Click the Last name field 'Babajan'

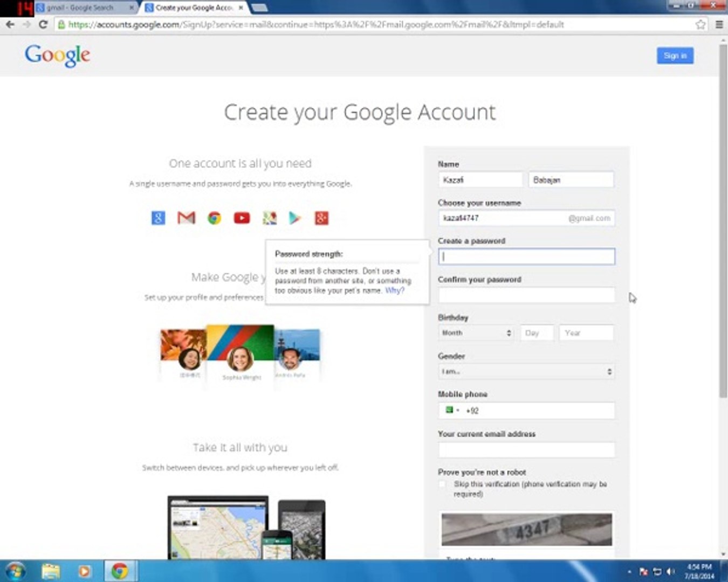click(571, 180)
